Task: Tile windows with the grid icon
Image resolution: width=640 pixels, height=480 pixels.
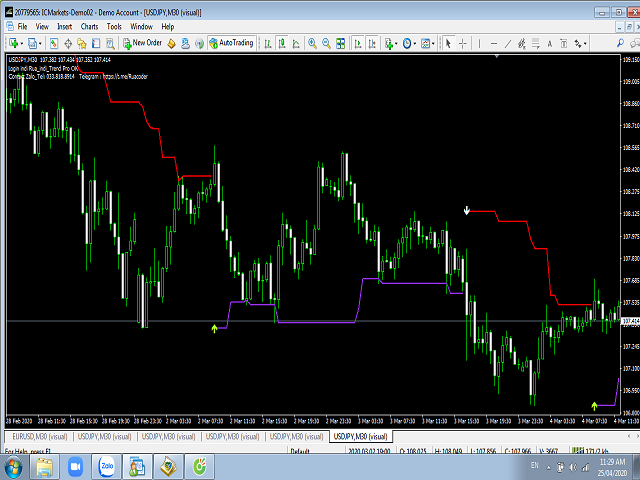Action: pyautogui.click(x=340, y=43)
